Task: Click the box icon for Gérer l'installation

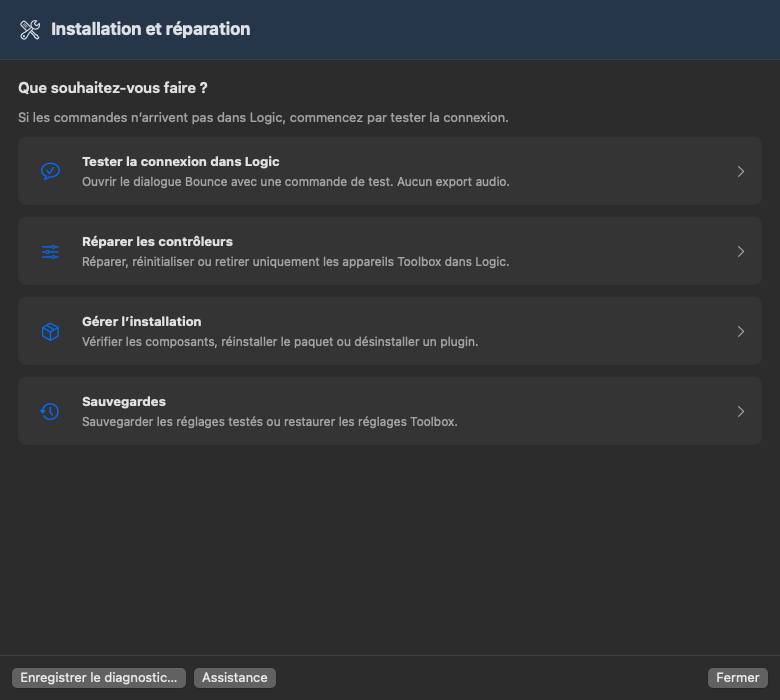Action: coord(50,331)
